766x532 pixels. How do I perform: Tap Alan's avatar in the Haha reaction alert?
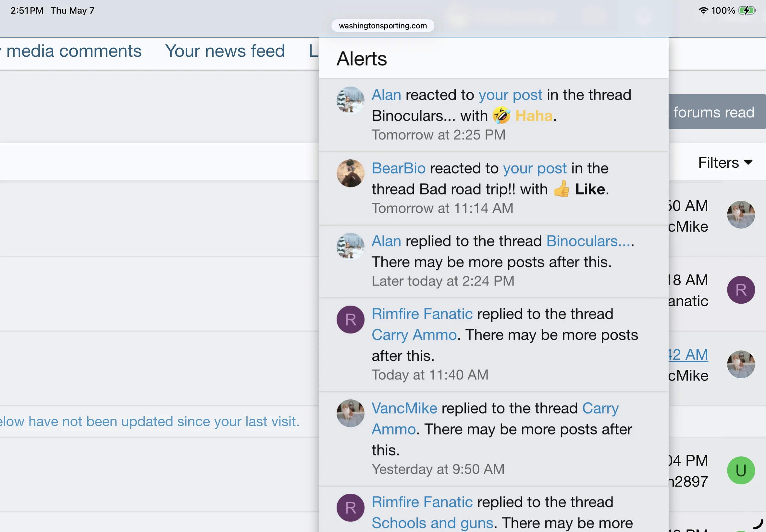pos(350,100)
